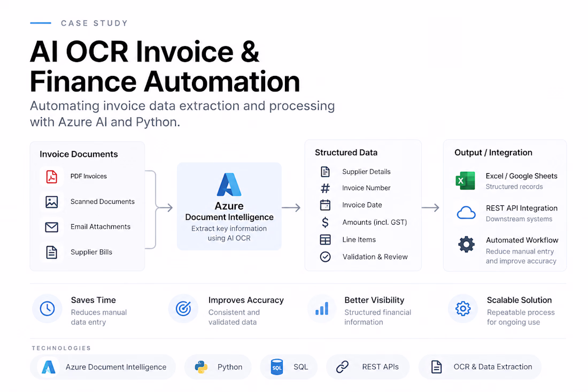This screenshot has height=392, width=588.
Task: Click the Invoice Date label
Action: pyautogui.click(x=362, y=205)
